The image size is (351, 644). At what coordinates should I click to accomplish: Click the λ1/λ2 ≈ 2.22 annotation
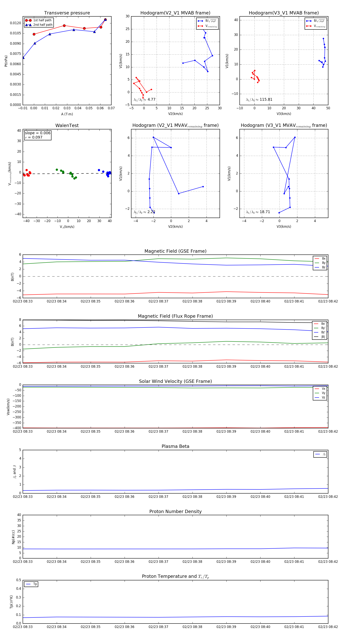144,212
